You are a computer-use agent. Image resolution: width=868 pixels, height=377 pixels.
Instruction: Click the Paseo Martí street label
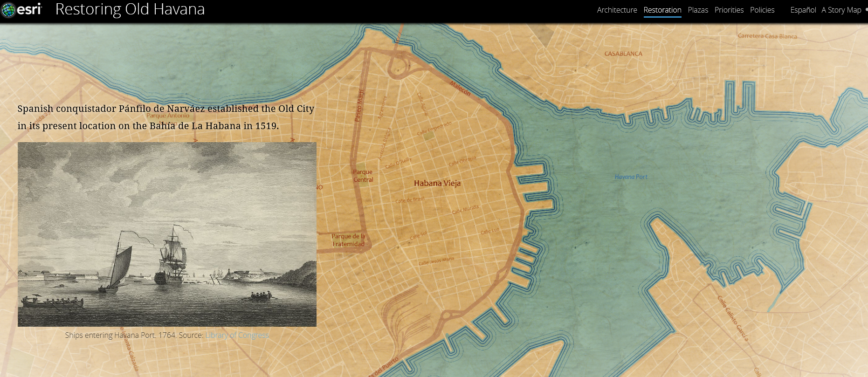pos(359,106)
